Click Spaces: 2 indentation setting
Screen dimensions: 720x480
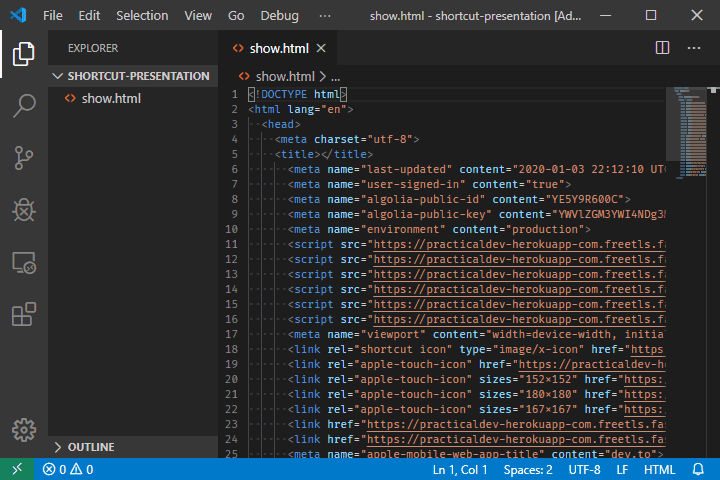(528, 469)
